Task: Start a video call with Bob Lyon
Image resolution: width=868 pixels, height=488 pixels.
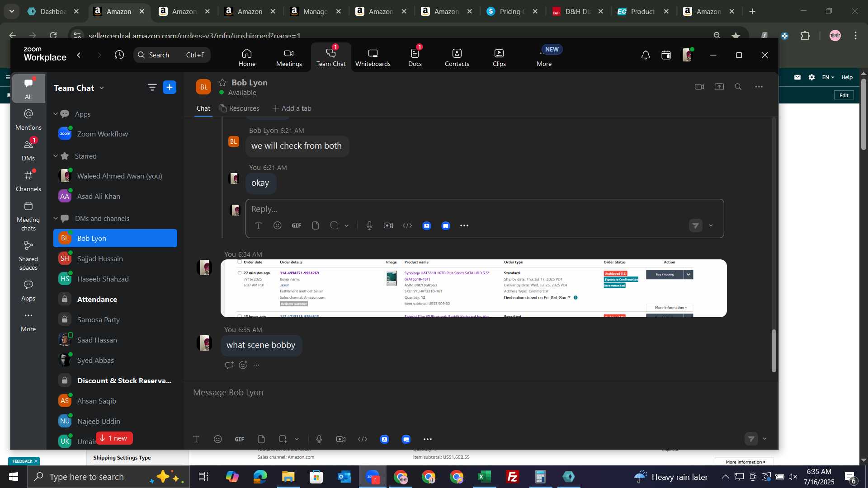Action: pyautogui.click(x=699, y=87)
